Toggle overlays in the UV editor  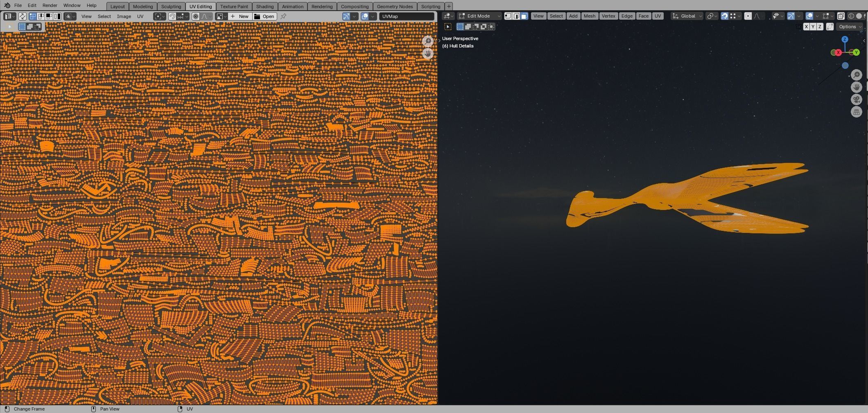point(365,16)
